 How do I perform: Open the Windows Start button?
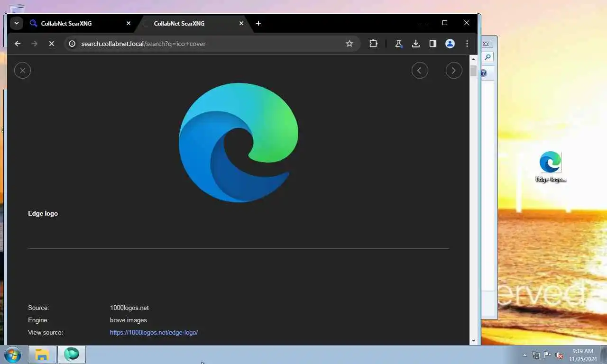pyautogui.click(x=12, y=355)
